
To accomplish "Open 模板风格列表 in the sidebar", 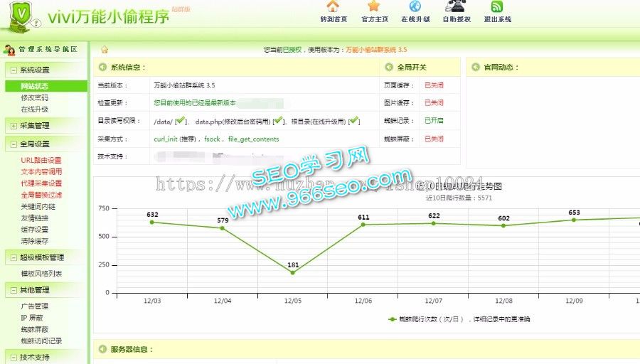I will [41, 274].
